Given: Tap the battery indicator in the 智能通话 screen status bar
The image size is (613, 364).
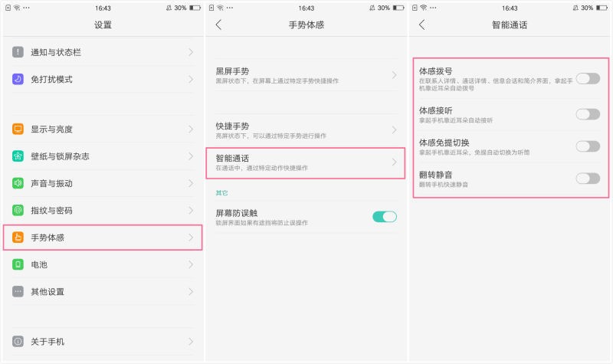Looking at the screenshot, I should (602, 8).
